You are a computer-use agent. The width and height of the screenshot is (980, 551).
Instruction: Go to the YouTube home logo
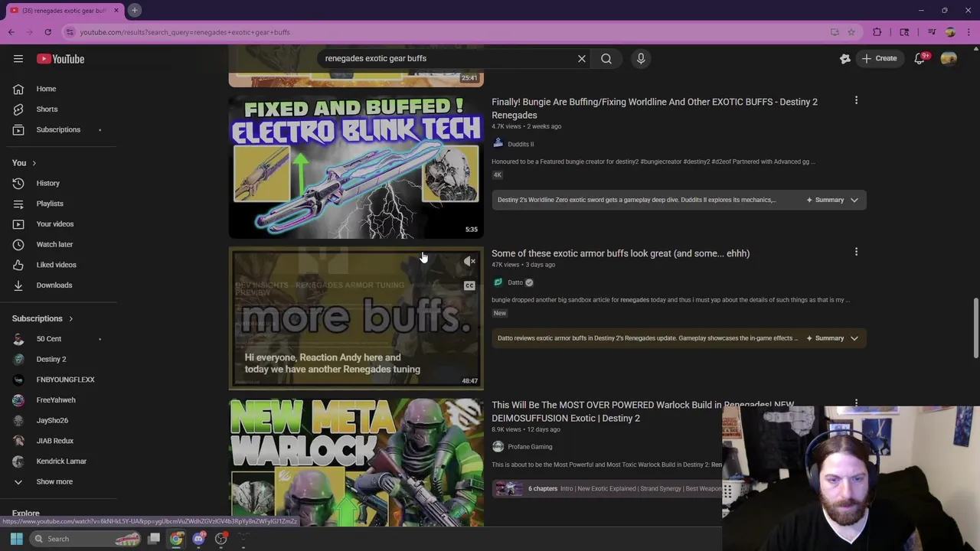pyautogui.click(x=60, y=59)
